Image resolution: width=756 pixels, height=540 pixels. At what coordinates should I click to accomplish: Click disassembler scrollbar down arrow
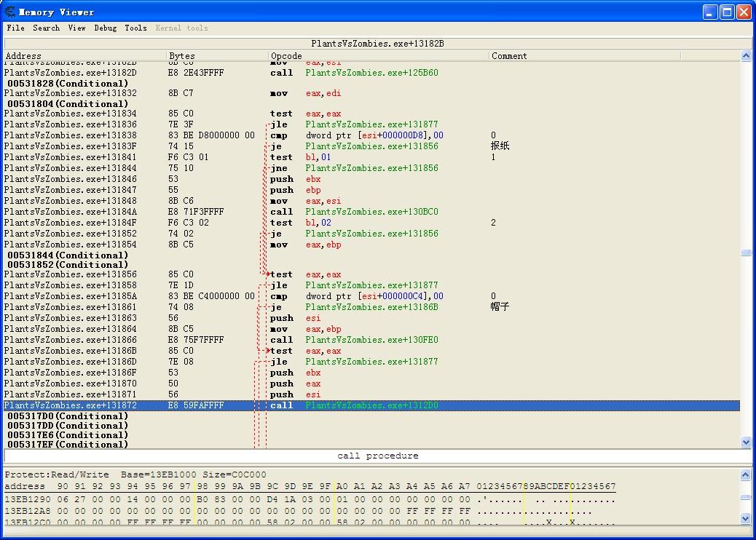(746, 442)
